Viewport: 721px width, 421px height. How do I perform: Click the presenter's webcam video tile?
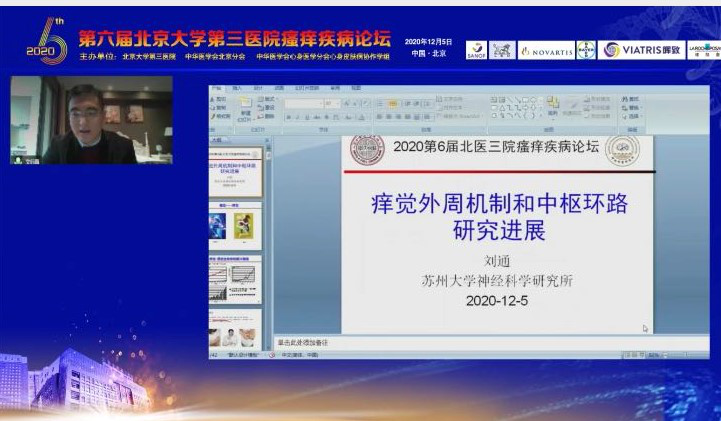coord(92,120)
